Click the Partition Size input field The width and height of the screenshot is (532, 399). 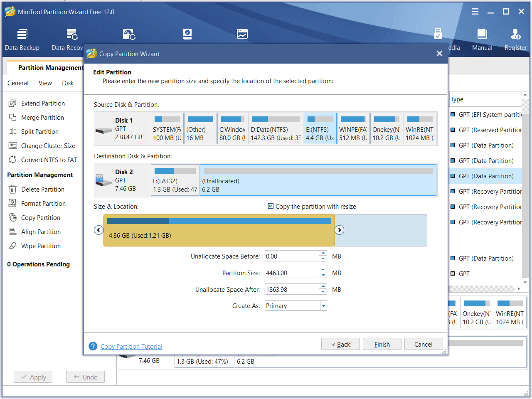coord(292,273)
